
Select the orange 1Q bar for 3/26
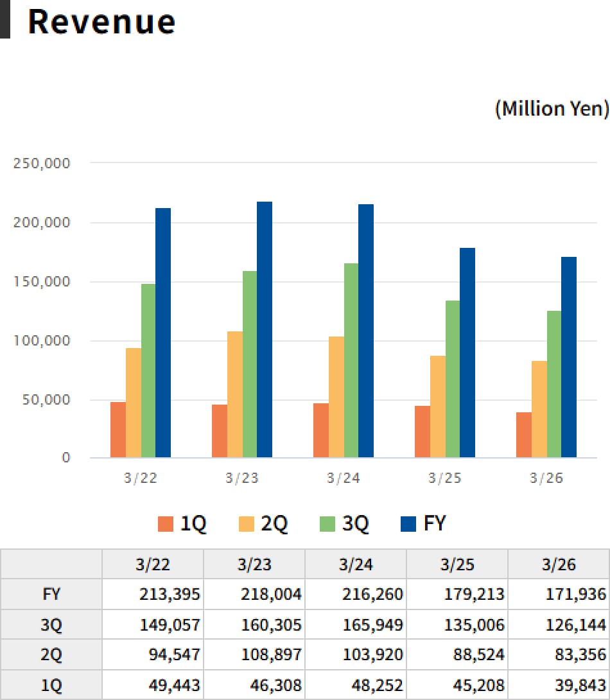(x=524, y=435)
